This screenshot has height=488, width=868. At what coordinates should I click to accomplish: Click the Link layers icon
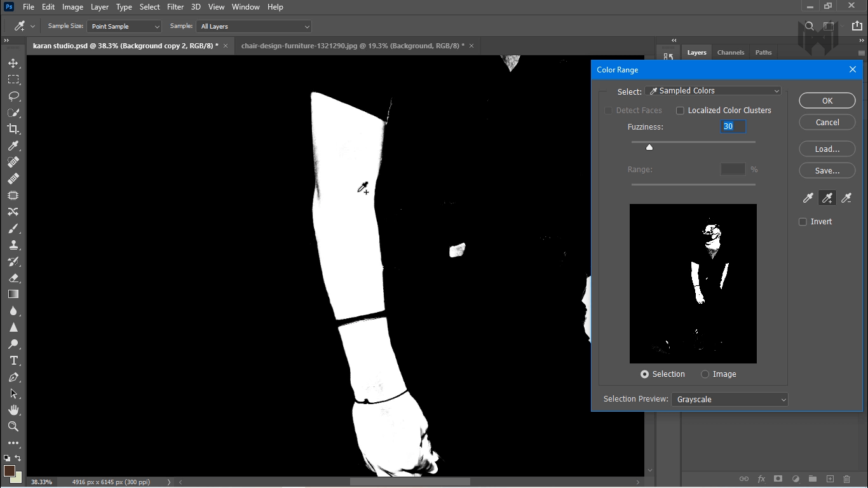[743, 479]
